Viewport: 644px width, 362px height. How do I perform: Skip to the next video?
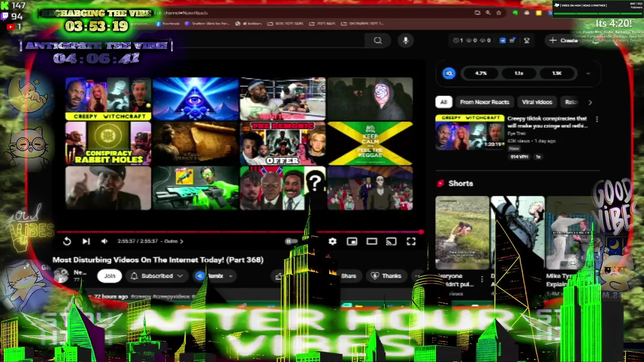tap(86, 241)
